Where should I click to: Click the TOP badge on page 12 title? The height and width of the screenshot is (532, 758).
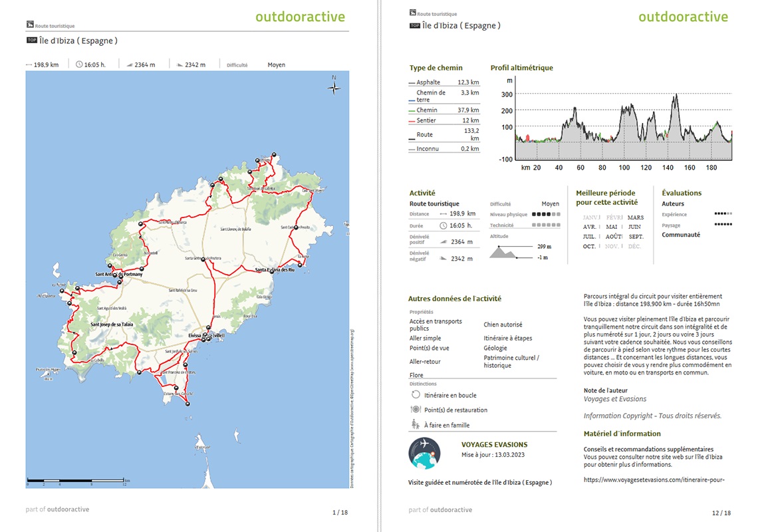tap(415, 26)
